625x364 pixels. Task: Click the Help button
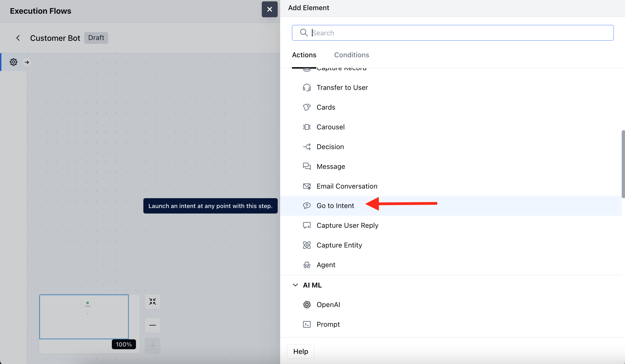300,351
